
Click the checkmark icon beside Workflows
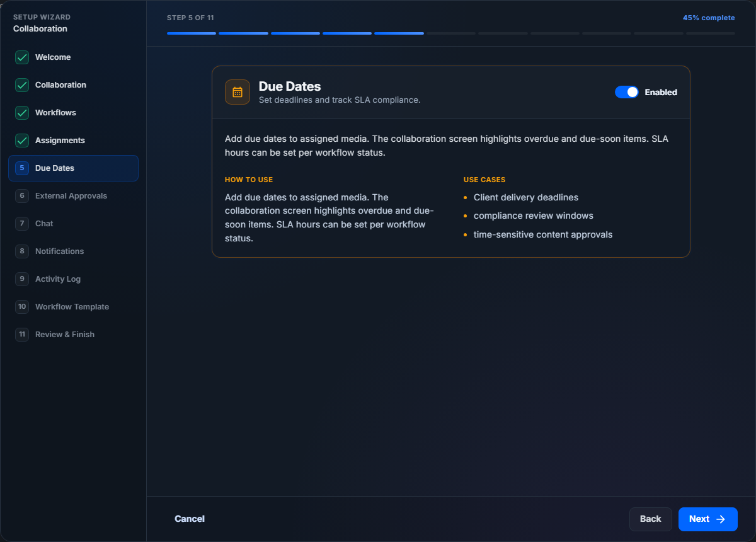point(22,113)
